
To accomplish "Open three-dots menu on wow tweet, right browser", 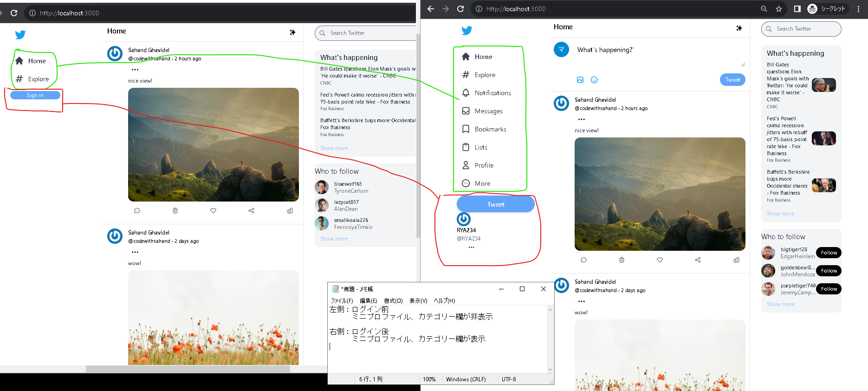I will click(x=582, y=301).
